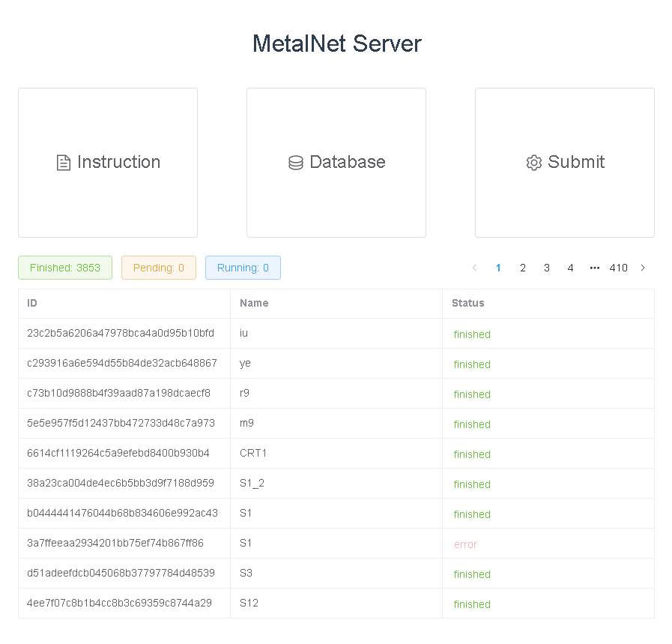
Task: Go to page 2 of results
Action: point(523,268)
